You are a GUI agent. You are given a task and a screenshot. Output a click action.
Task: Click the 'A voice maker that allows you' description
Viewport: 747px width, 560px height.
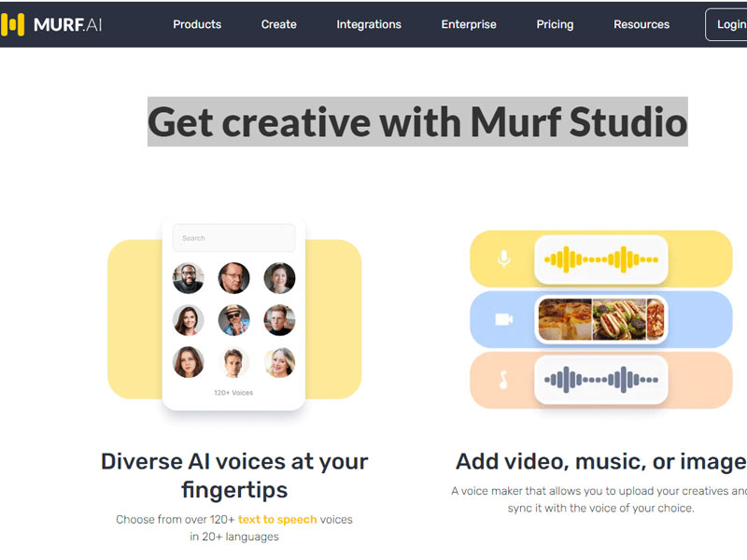pos(599,499)
